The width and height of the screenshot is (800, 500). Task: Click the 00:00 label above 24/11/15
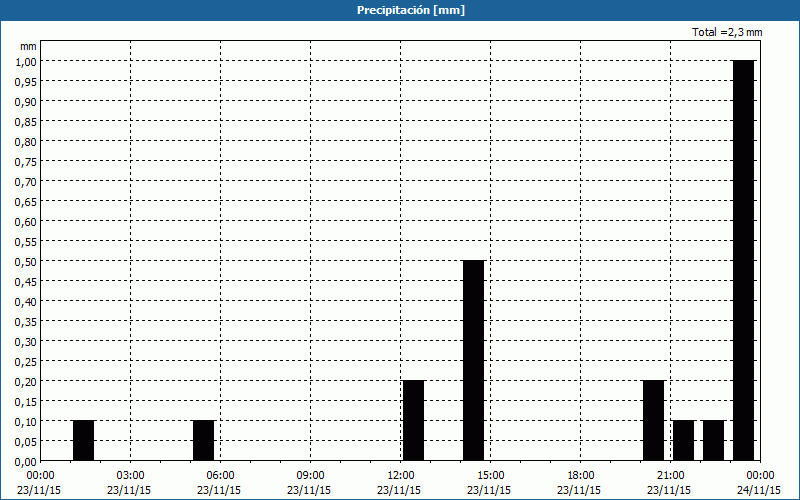pos(760,476)
